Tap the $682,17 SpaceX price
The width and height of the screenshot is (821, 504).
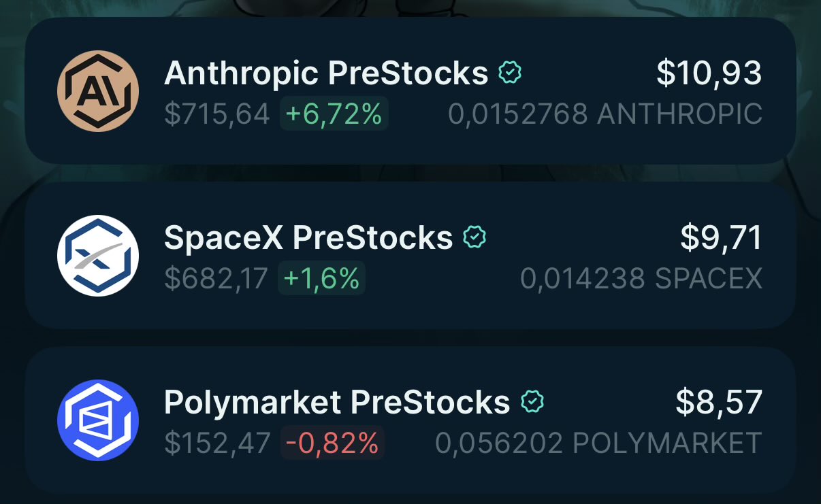[216, 279]
